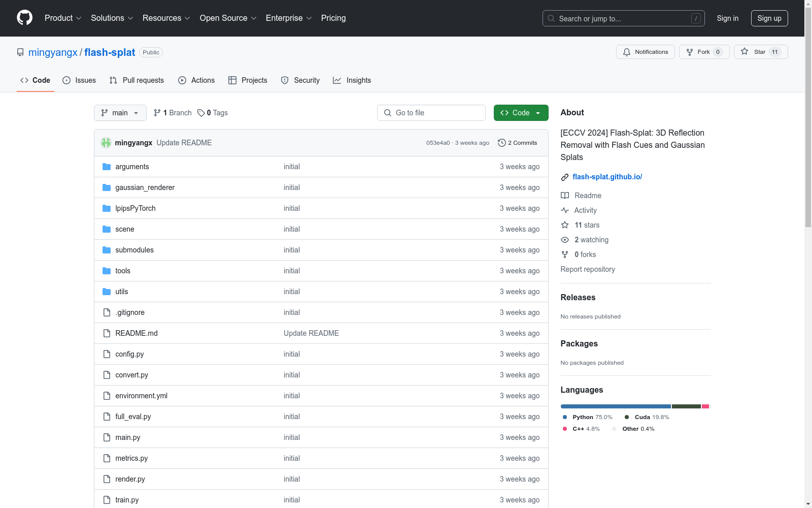
Task: Open the main branch dropdown
Action: pos(120,113)
